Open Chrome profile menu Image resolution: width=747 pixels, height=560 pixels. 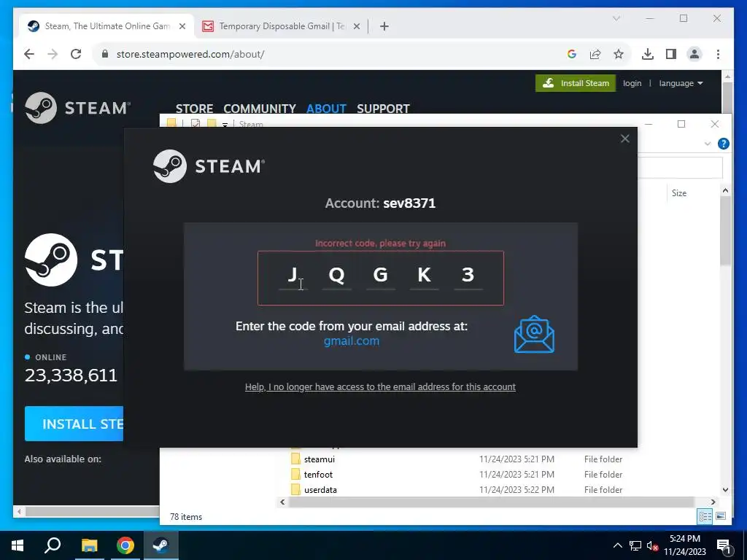point(694,54)
